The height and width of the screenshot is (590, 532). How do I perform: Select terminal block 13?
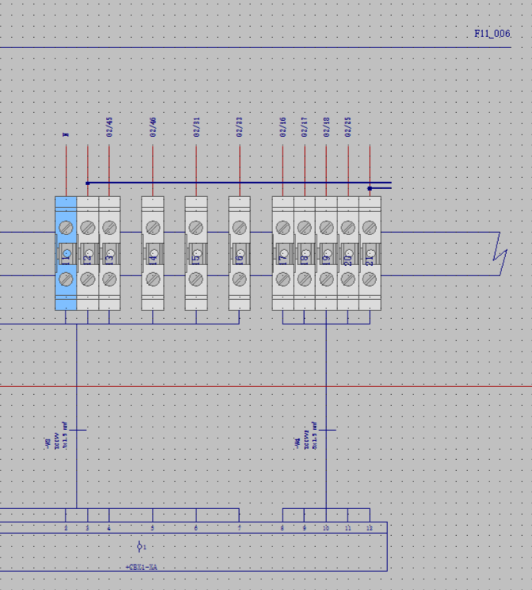[x=109, y=253]
